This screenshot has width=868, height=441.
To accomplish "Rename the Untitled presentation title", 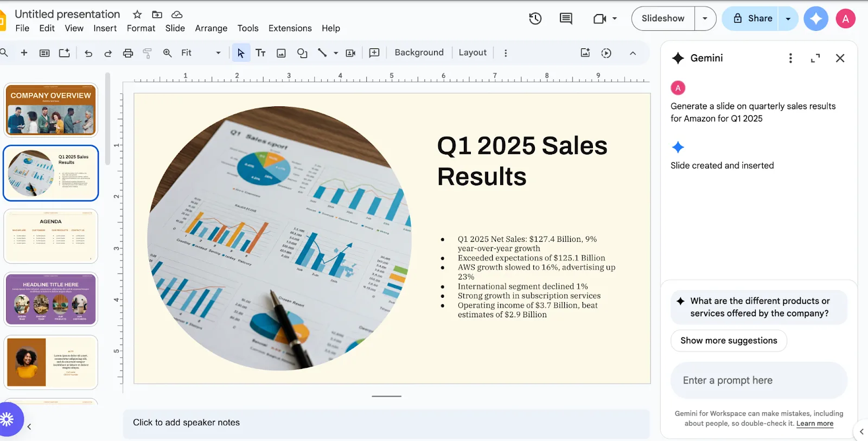I will click(x=67, y=14).
